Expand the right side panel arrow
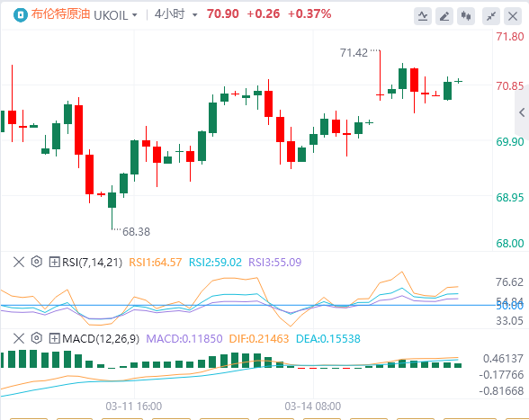 point(522,112)
